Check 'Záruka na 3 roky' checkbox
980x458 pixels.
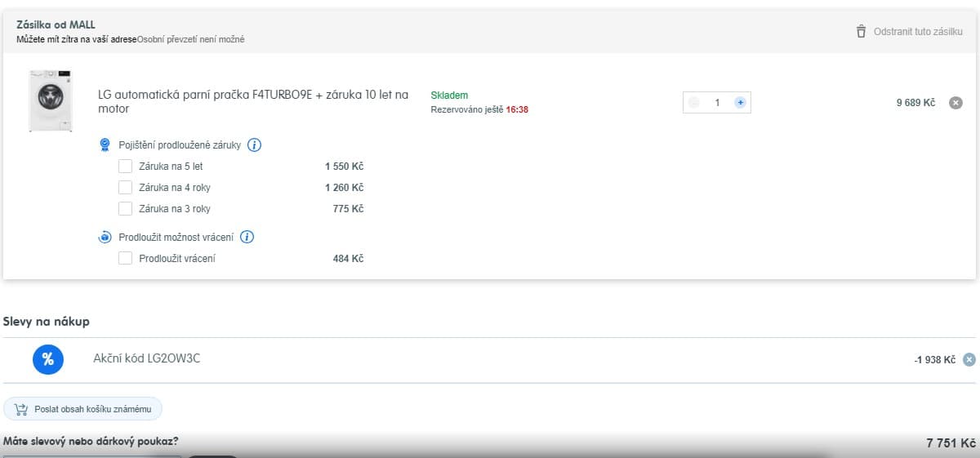(125, 208)
